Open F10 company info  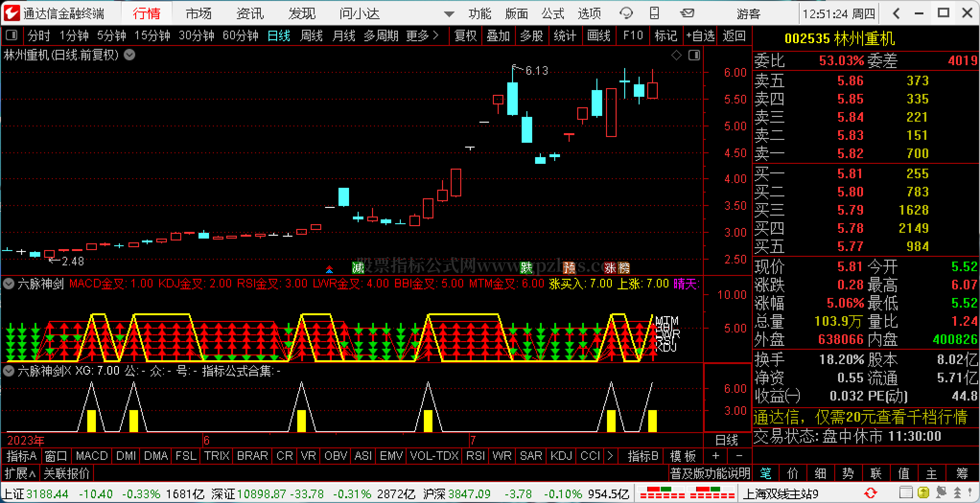tap(633, 35)
